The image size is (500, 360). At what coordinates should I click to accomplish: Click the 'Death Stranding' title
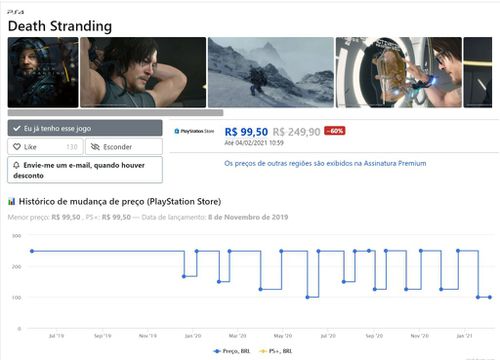60,26
